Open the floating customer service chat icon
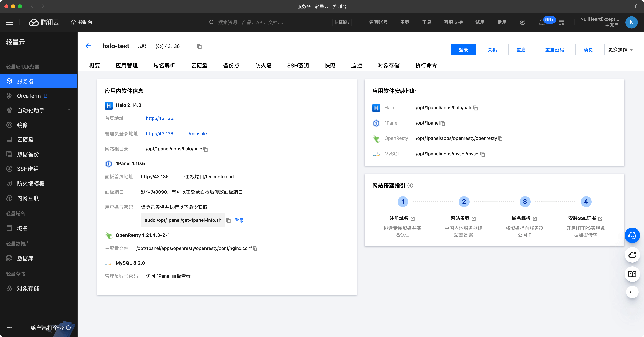This screenshot has height=337, width=644. click(x=632, y=235)
